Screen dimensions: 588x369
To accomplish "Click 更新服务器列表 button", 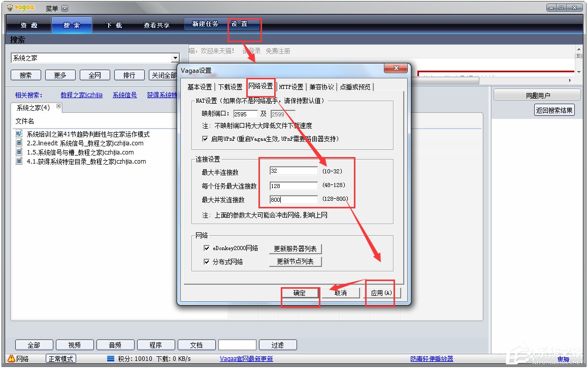I will [x=295, y=249].
